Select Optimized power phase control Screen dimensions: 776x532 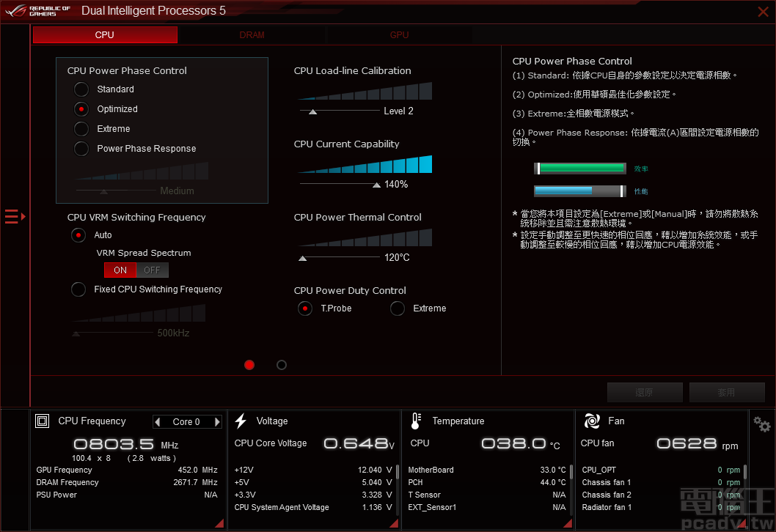pyautogui.click(x=81, y=109)
